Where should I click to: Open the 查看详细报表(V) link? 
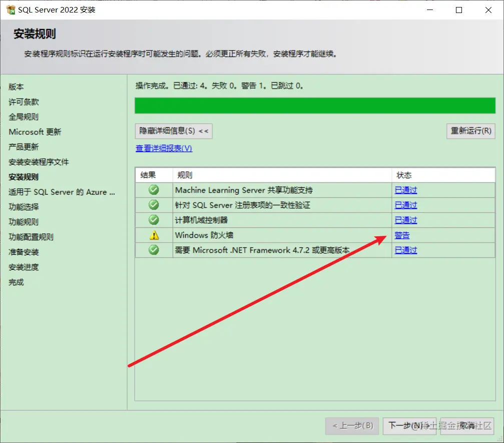point(164,148)
